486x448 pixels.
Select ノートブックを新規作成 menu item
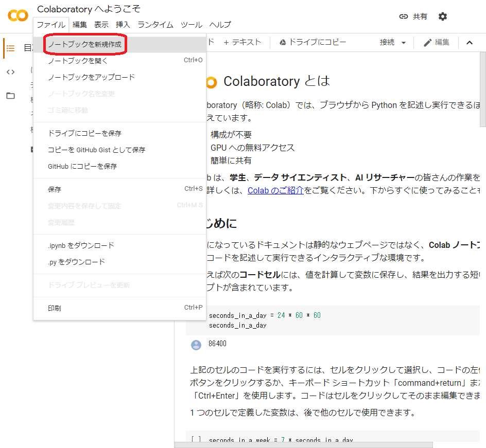point(119,44)
